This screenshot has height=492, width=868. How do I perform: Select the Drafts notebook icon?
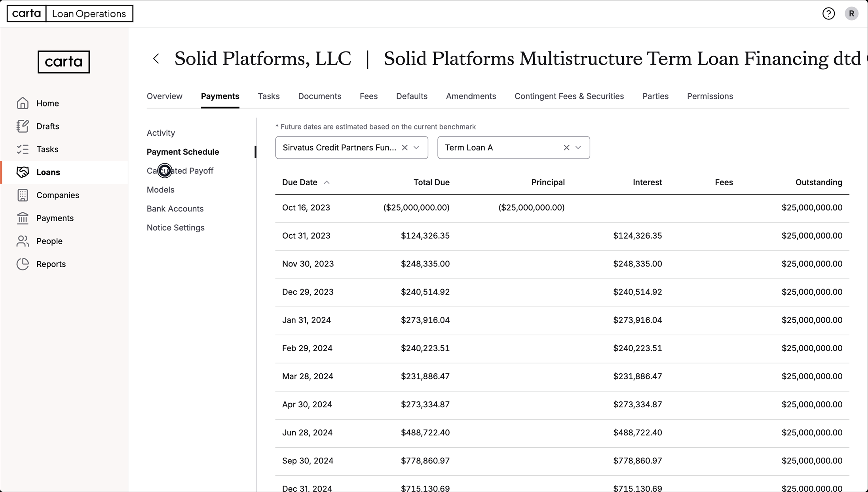click(23, 126)
